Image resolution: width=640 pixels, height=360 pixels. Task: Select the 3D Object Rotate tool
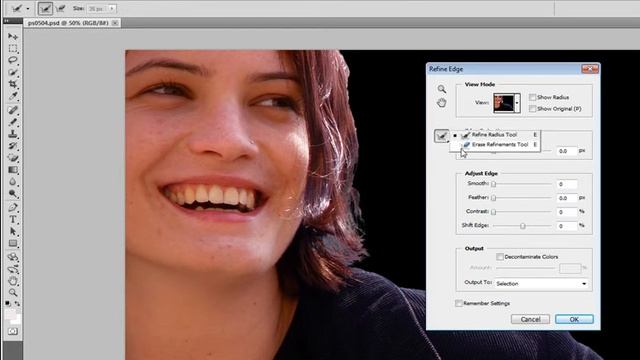pos(13,257)
